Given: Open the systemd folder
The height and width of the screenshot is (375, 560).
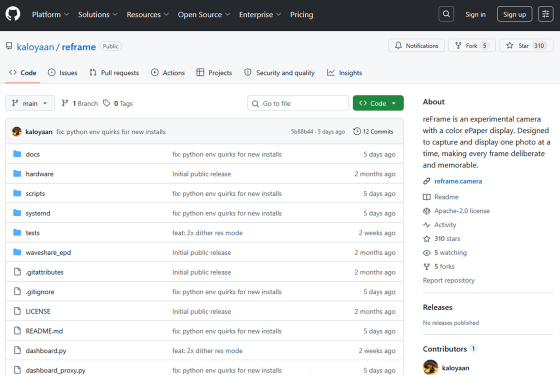Looking at the screenshot, I should click(x=38, y=213).
